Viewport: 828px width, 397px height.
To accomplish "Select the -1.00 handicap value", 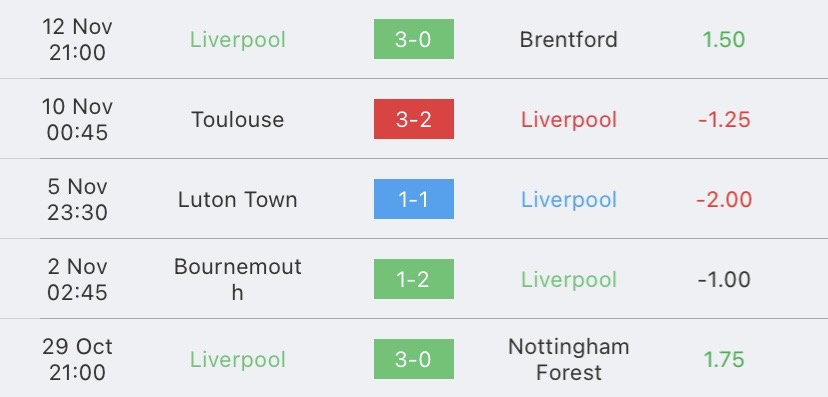I will [724, 280].
